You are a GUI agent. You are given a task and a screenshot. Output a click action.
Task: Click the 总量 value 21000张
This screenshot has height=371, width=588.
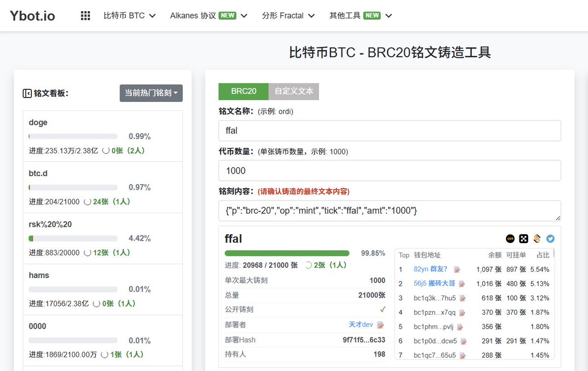372,295
